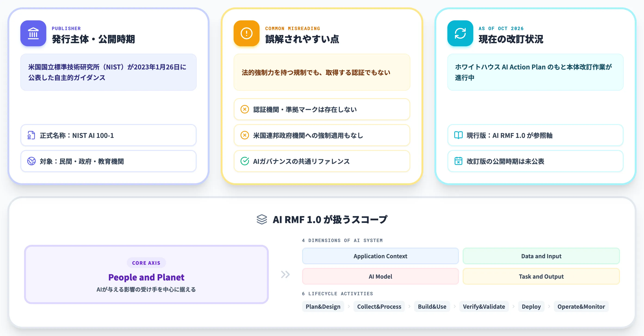Click the PUBLISHER label
The height and width of the screenshot is (336, 644).
66,28
